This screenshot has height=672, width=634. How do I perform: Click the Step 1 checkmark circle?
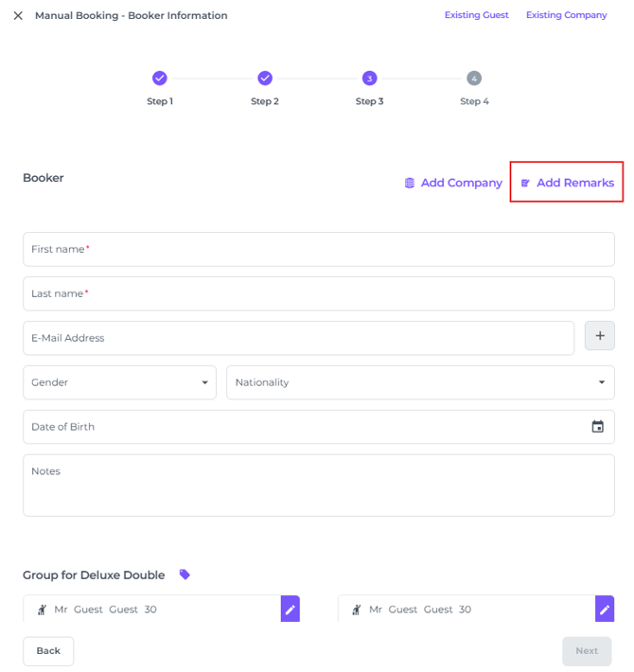pyautogui.click(x=160, y=79)
